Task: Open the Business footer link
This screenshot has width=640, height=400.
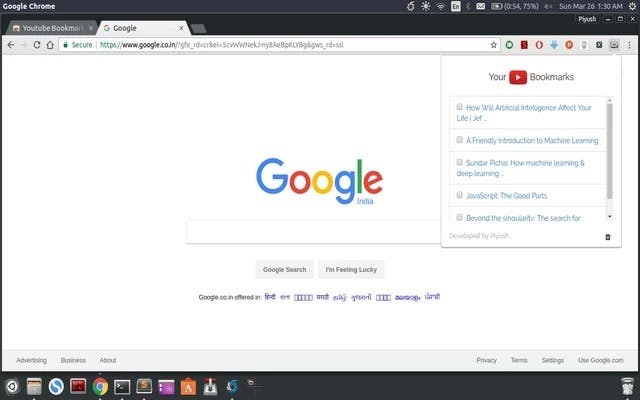Action: coord(73,360)
